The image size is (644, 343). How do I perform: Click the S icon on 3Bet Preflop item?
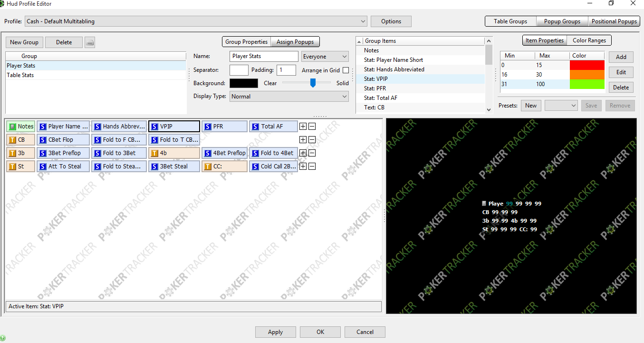tap(43, 153)
